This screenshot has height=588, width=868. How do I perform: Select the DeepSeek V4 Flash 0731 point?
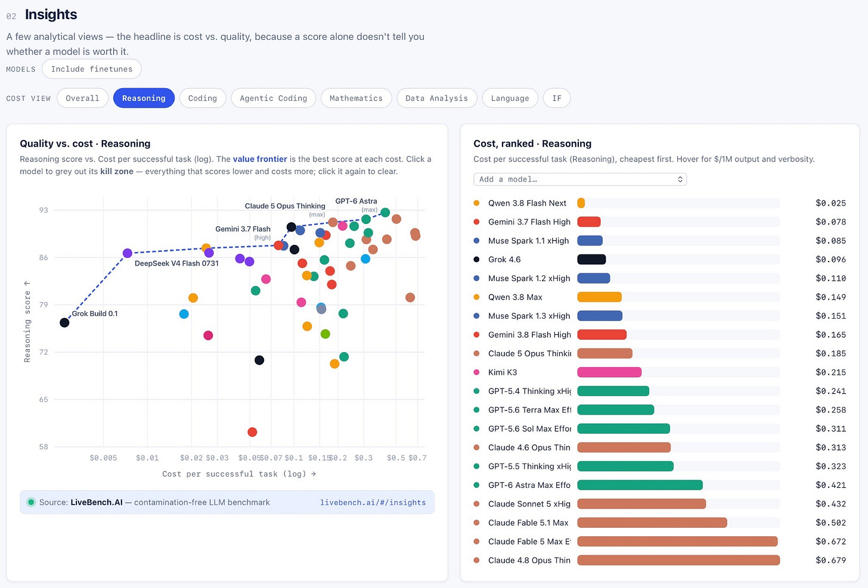[127, 253]
